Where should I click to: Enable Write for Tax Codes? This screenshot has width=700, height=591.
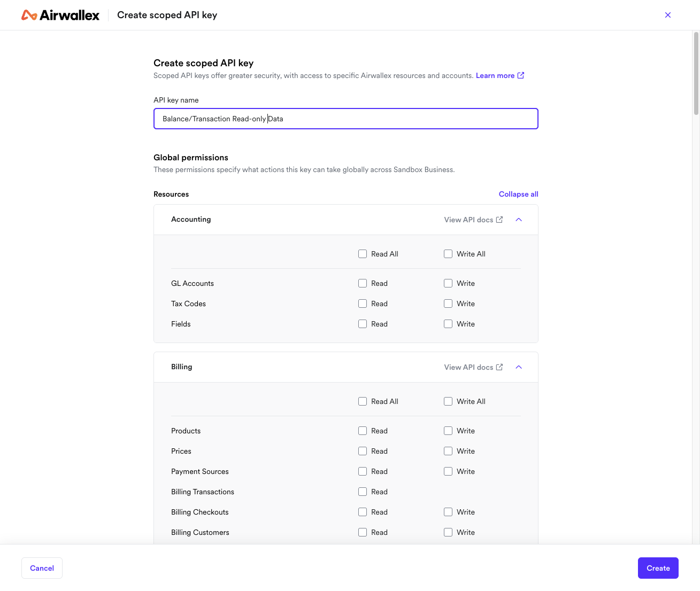pyautogui.click(x=448, y=304)
